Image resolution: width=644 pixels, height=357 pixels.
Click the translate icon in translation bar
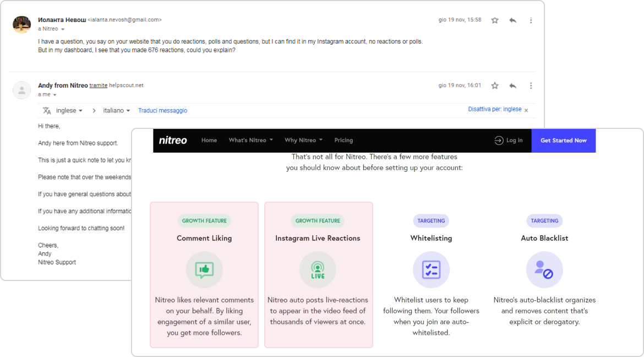click(47, 111)
